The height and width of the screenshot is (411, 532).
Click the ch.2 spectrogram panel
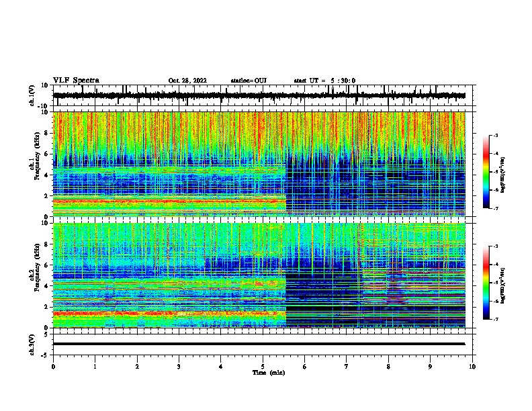[259, 275]
